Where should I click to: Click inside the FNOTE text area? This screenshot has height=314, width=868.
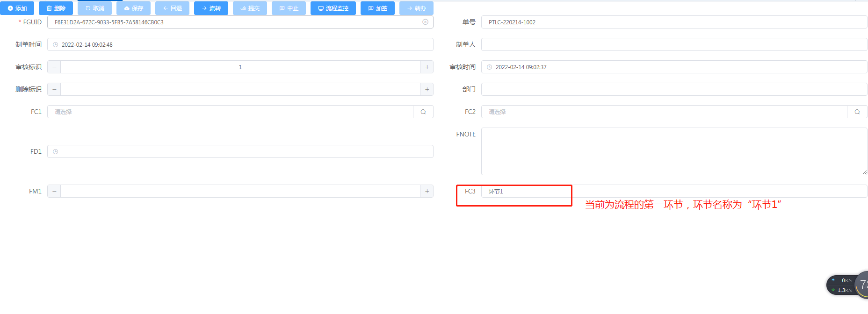(673, 151)
